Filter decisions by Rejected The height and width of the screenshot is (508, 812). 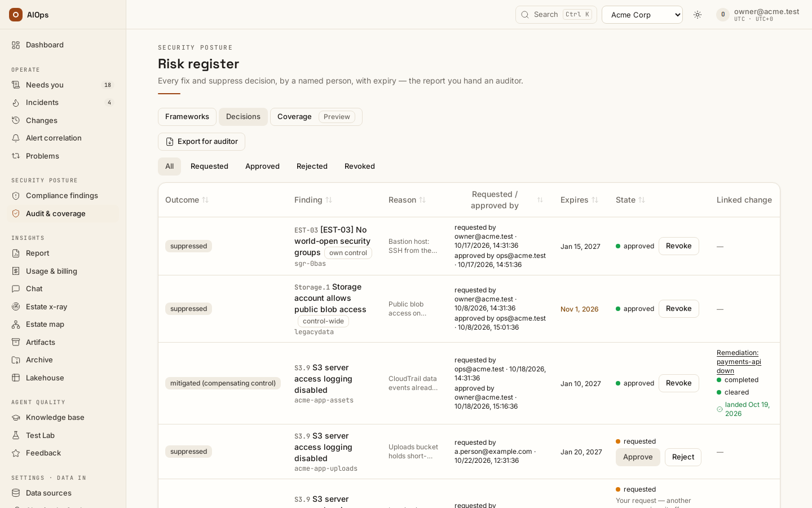(312, 167)
